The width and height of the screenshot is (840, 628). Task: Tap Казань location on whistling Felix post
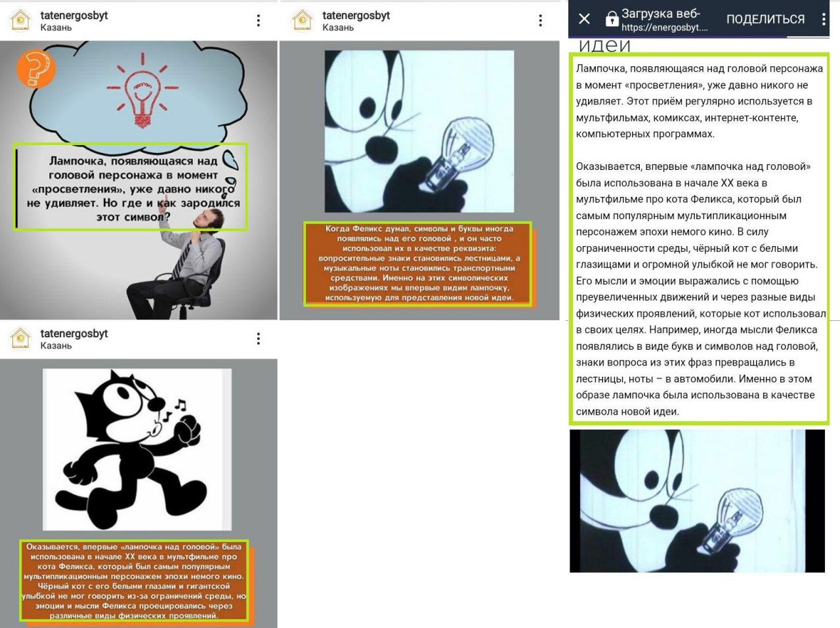coord(56,346)
